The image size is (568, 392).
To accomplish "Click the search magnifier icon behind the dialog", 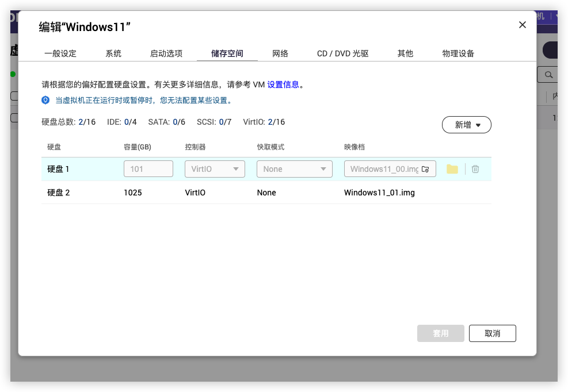I will (549, 75).
